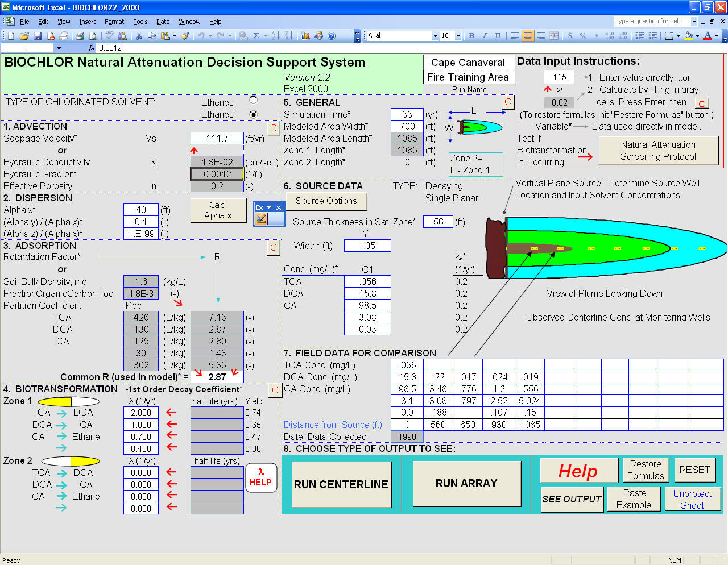The height and width of the screenshot is (565, 728).
Task: Launch the Chart Wizard icon
Action: pos(305,36)
